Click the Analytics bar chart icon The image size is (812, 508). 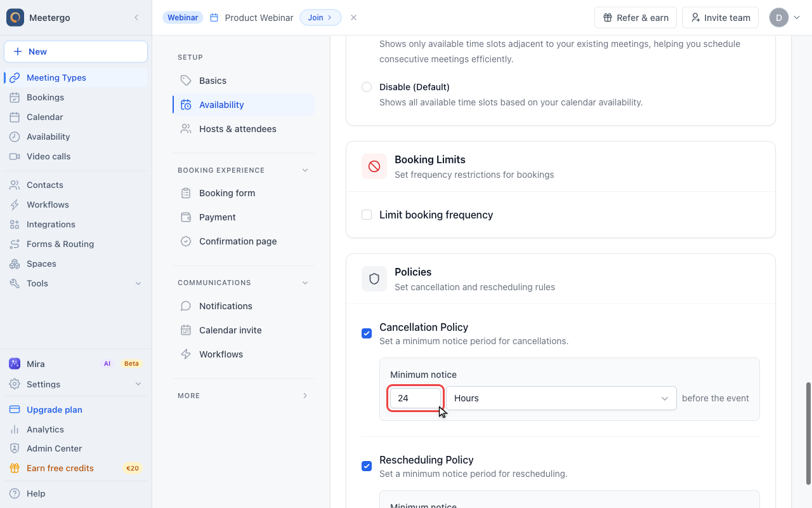[x=15, y=429]
